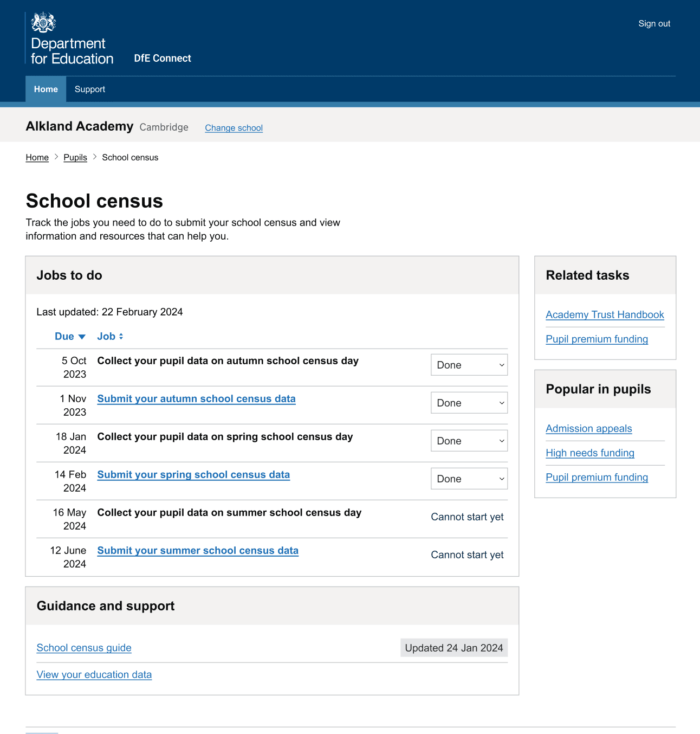
Task: Open Submit your spring school census data
Action: click(193, 475)
